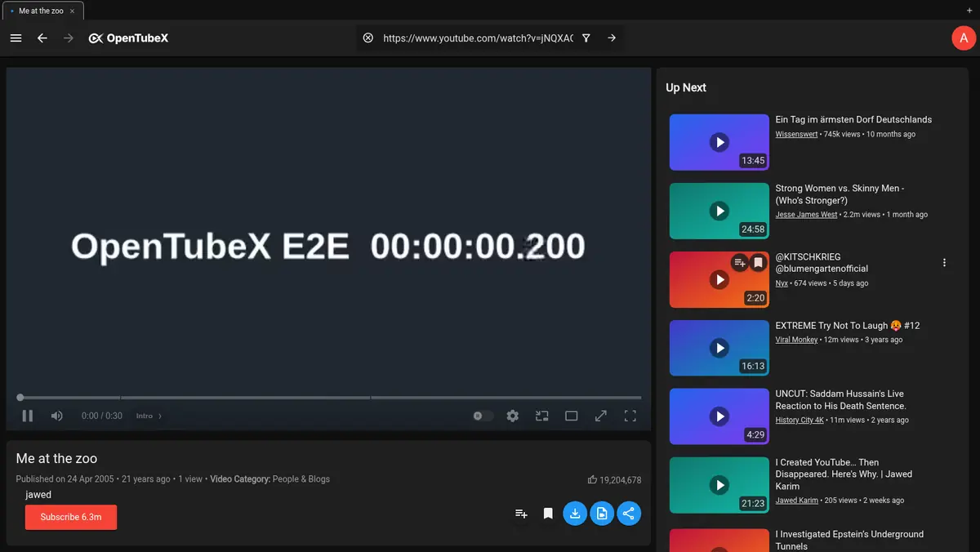Open title I Investigated Epstein's Underground Tunnels
This screenshot has height=552, width=980.
[849, 540]
